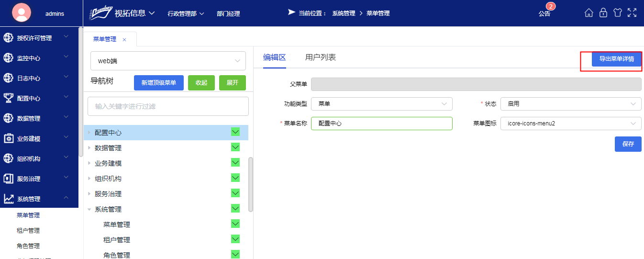
Task: Expand 授权许可管理 sidebar chevron
Action: click(66, 37)
